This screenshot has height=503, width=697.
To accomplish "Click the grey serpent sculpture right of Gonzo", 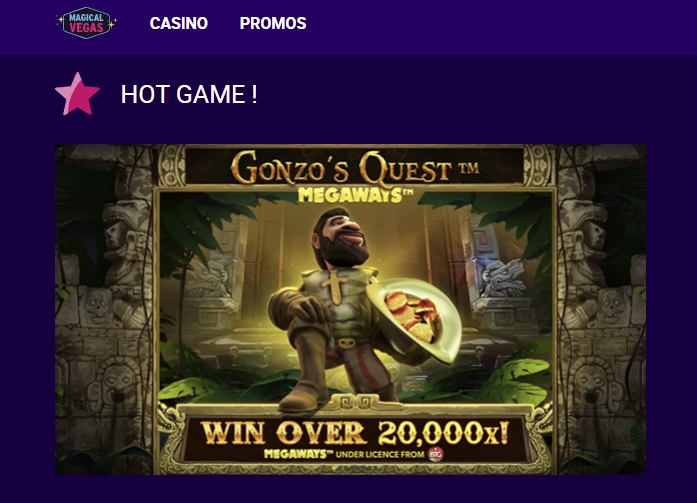I will tap(505, 278).
